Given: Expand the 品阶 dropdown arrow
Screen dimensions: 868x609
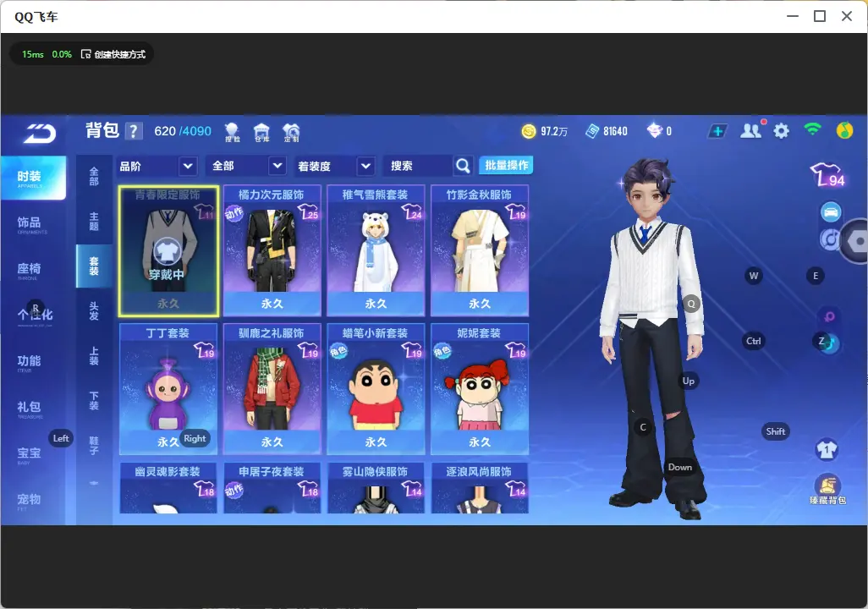Looking at the screenshot, I should click(x=188, y=166).
